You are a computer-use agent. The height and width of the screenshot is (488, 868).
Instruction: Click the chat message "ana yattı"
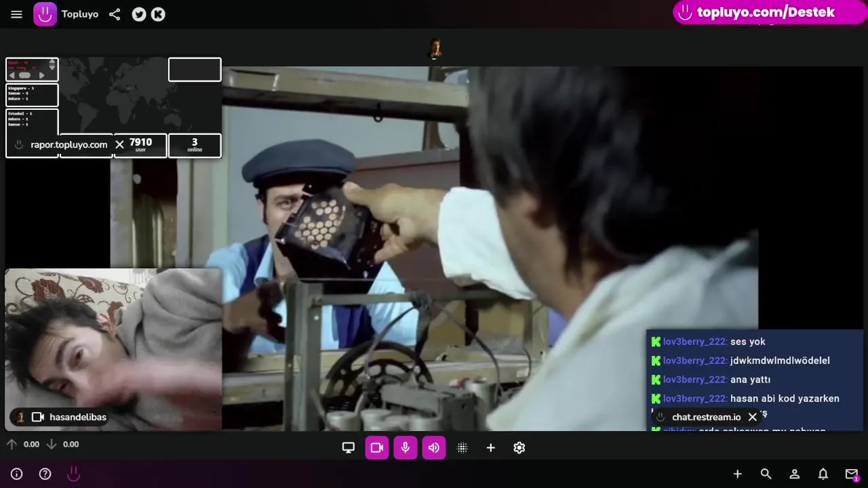pos(750,380)
